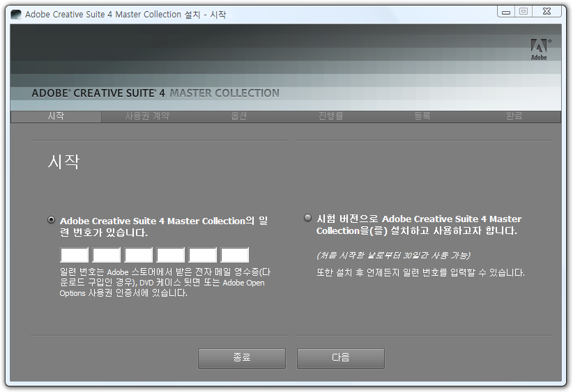
Task: Select the 등록 step tab
Action: coord(422,116)
